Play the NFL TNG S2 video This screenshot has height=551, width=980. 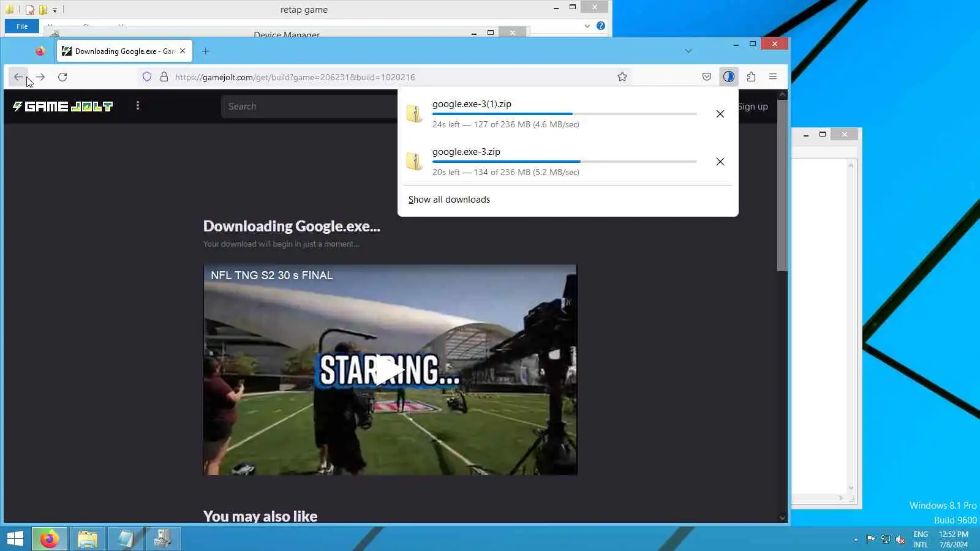[390, 370]
